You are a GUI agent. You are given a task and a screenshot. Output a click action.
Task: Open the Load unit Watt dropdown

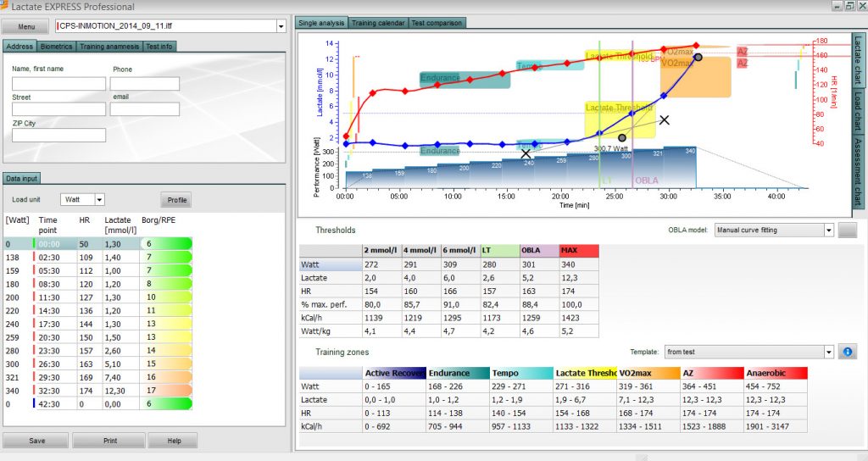(x=100, y=200)
